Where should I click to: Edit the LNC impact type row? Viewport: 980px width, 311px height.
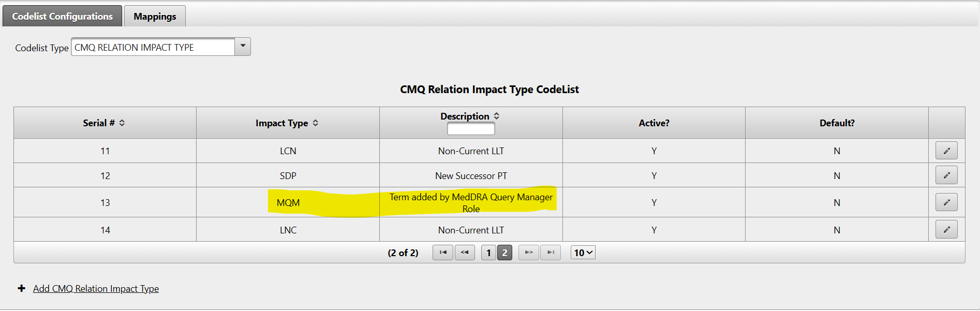coord(946,229)
